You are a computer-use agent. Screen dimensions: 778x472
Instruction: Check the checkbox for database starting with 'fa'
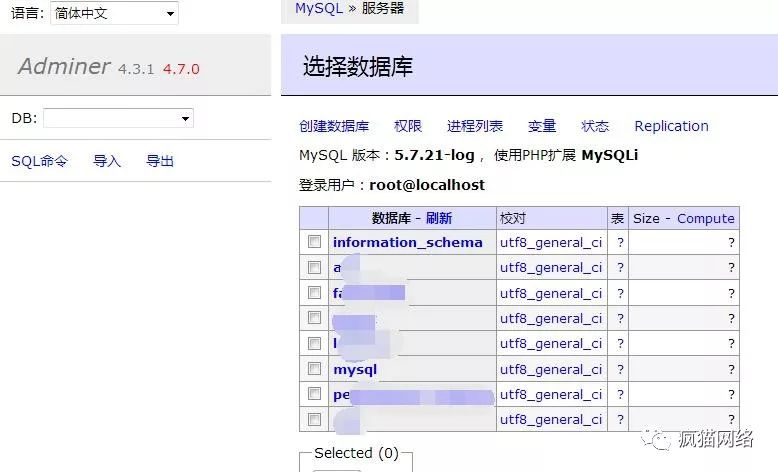(x=314, y=292)
